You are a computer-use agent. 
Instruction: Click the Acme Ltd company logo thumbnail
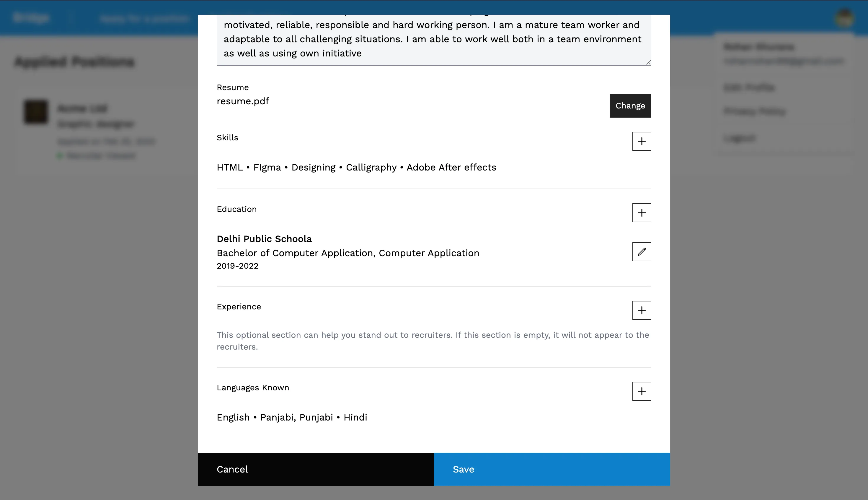click(36, 112)
